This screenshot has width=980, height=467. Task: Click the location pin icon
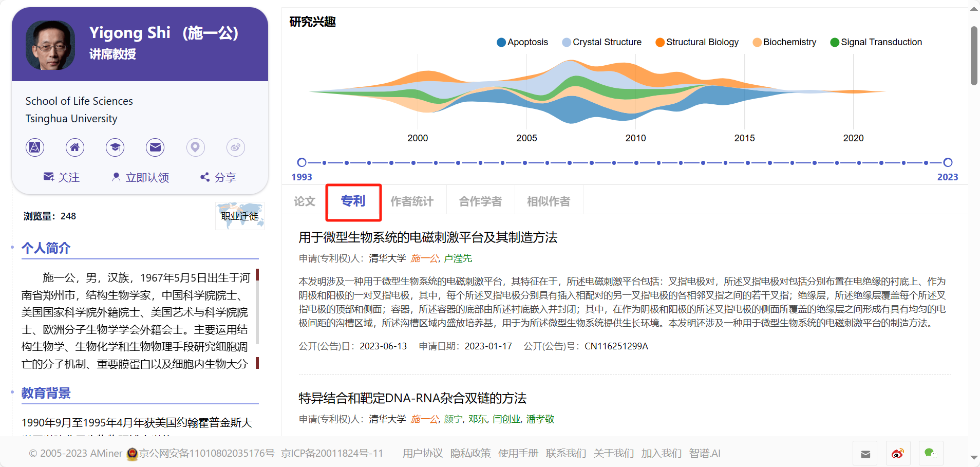pos(195,147)
